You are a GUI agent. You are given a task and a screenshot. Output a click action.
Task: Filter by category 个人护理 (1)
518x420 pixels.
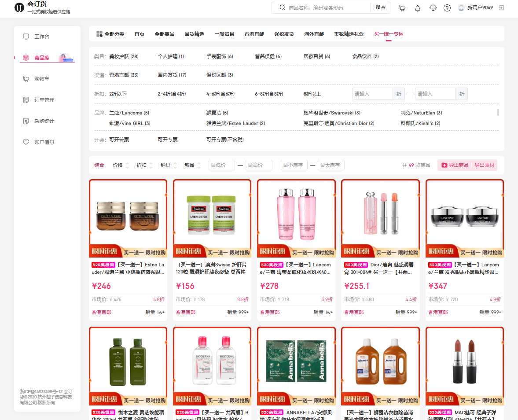[x=171, y=56]
